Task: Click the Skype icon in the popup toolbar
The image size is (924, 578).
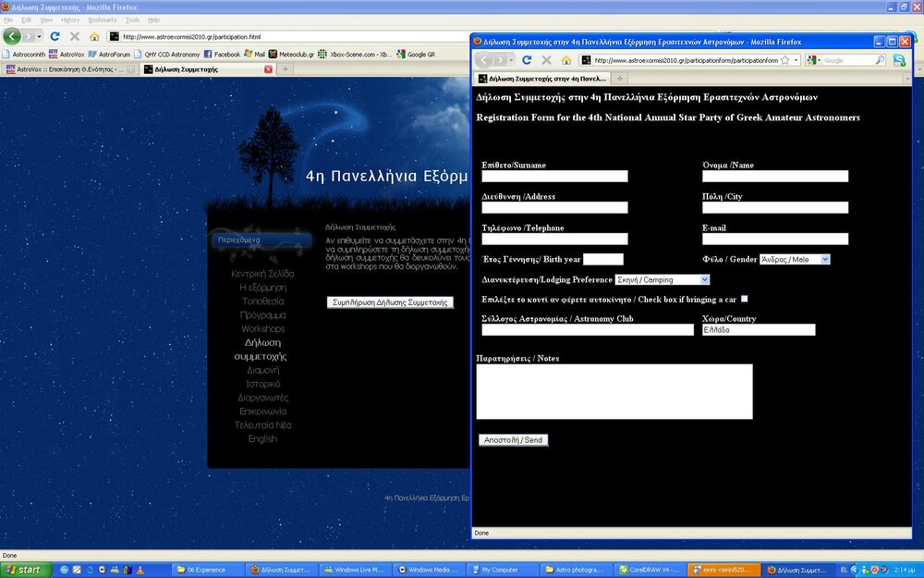Action: coord(899,60)
